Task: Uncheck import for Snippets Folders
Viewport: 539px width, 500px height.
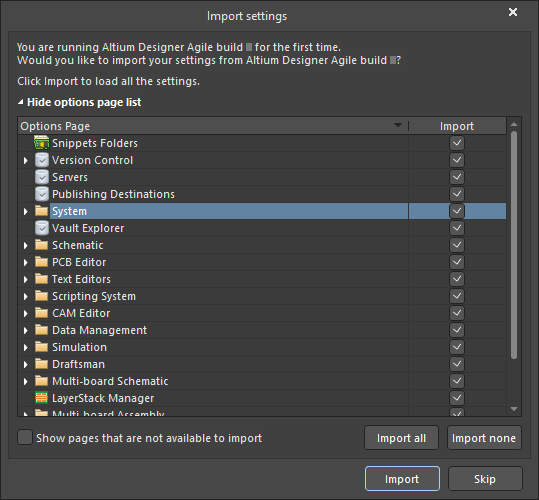Action: 457,143
